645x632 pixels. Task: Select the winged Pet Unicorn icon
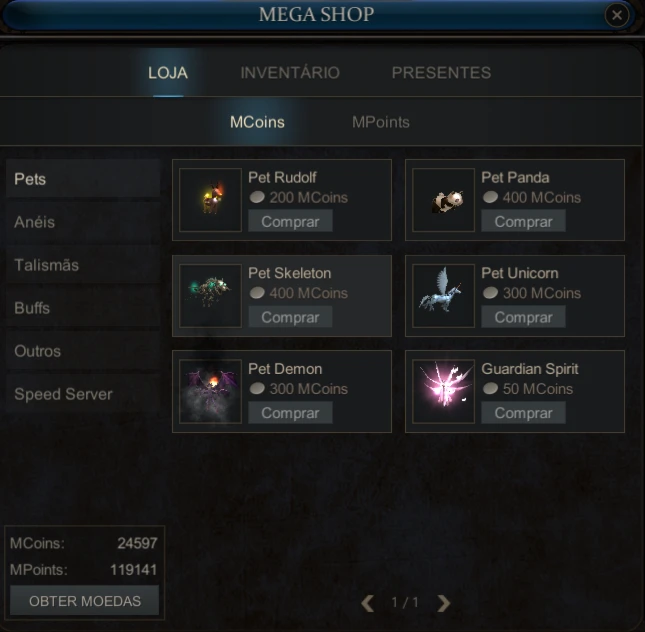point(443,296)
